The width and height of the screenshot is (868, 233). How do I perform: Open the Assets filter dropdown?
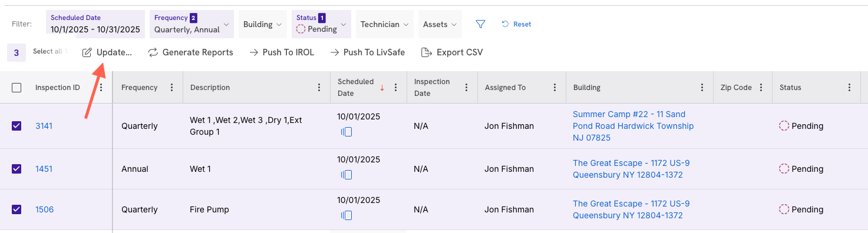click(440, 24)
